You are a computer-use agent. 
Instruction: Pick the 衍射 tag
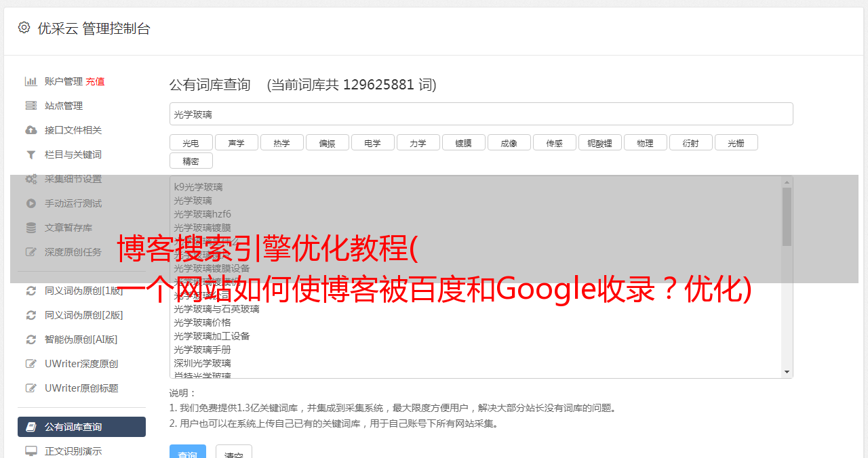point(691,142)
